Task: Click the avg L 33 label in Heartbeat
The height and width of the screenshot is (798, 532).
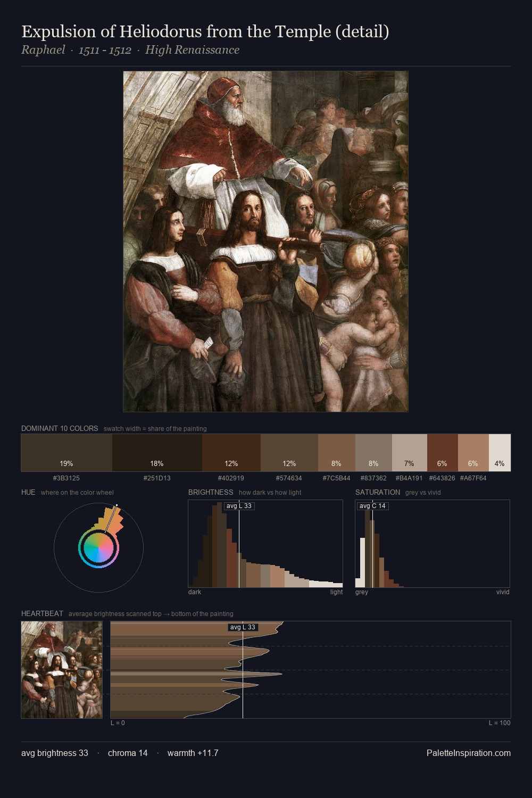Action: point(243,627)
